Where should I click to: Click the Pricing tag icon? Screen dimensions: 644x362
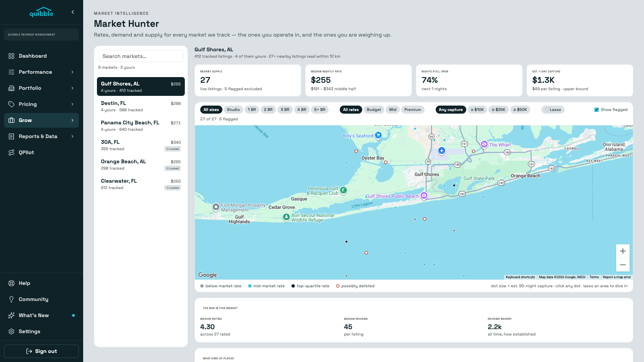click(11, 104)
